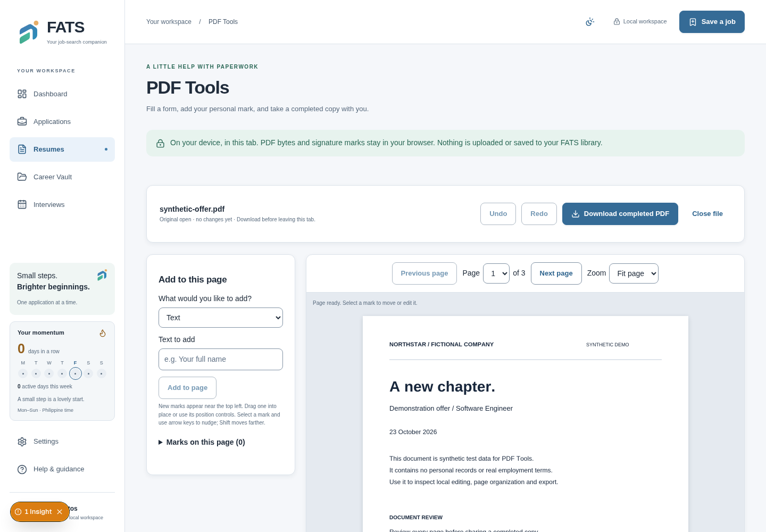766x532 pixels.
Task: Open Dashboard via its grid icon
Action: coord(22,94)
